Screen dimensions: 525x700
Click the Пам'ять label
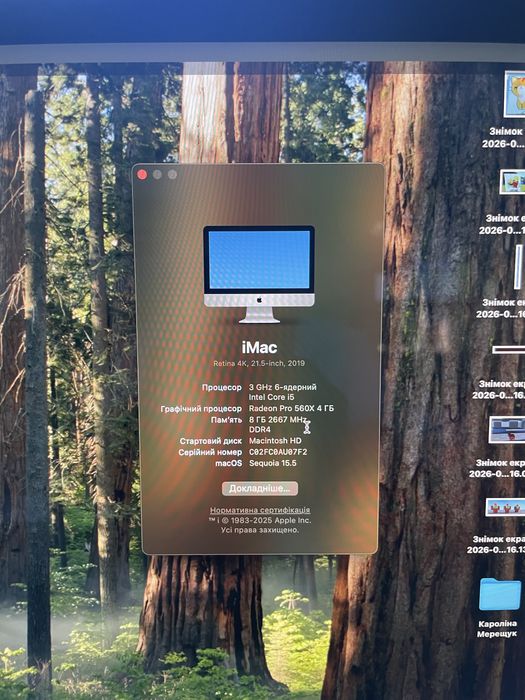click(x=226, y=420)
